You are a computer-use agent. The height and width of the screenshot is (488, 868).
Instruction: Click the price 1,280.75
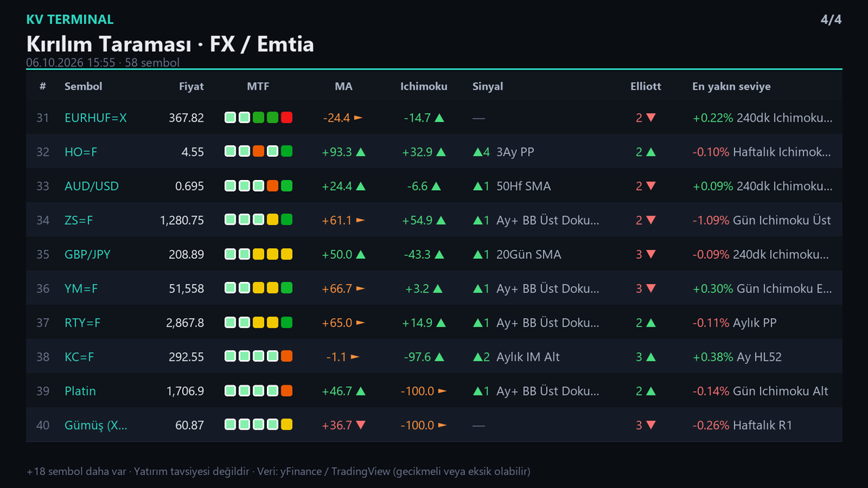[x=182, y=220]
